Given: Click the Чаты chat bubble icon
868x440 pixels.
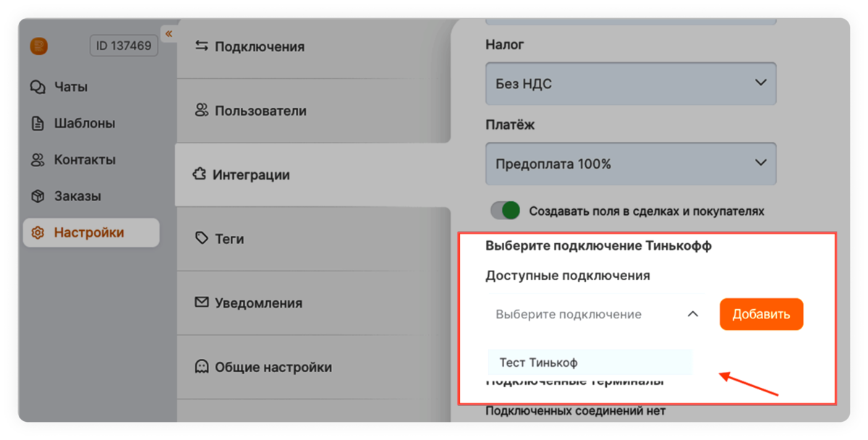Looking at the screenshot, I should 38,87.
